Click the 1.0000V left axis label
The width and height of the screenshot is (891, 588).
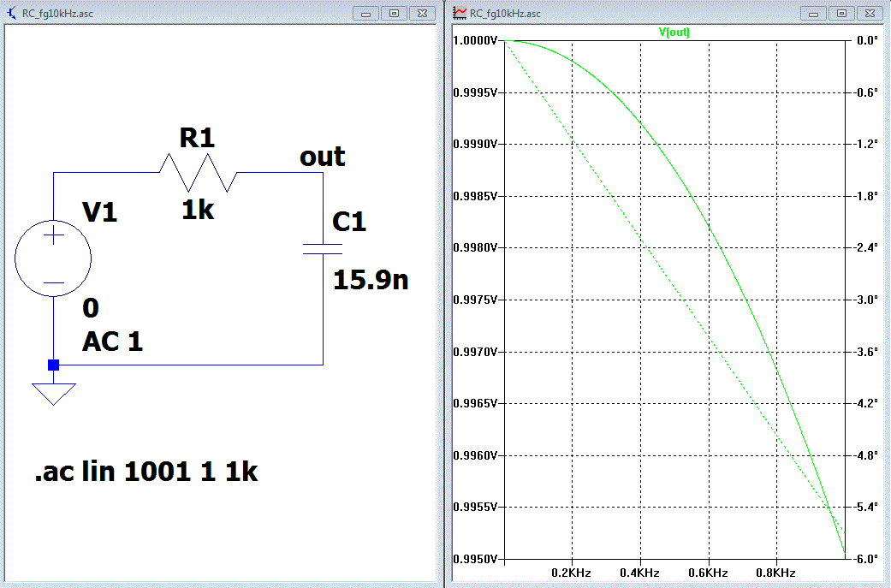pos(475,40)
